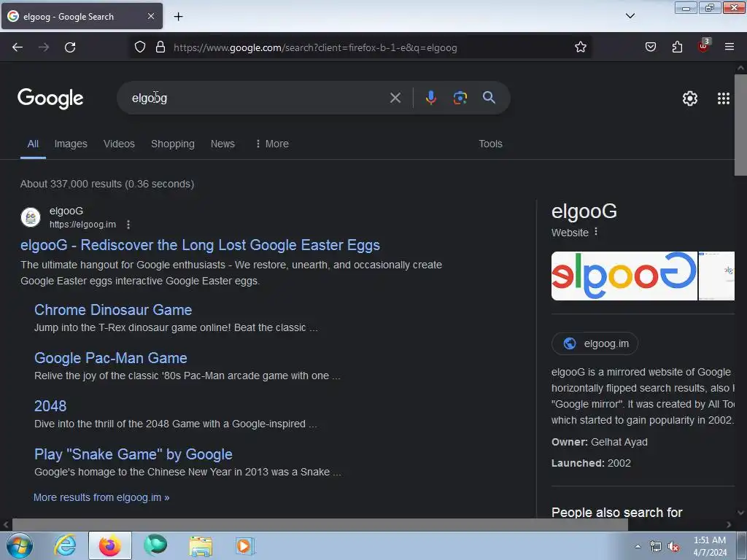
Task: Click the horizontal page scrollbar
Action: pyautogui.click(x=320, y=525)
